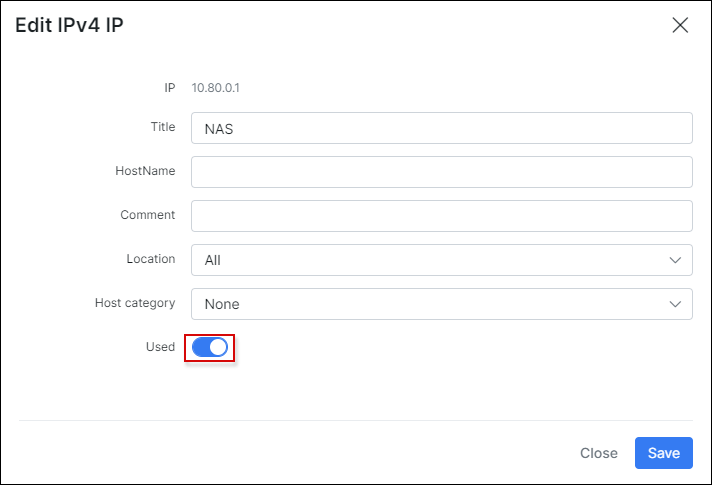Click the chevron arrow in Location field

click(675, 260)
